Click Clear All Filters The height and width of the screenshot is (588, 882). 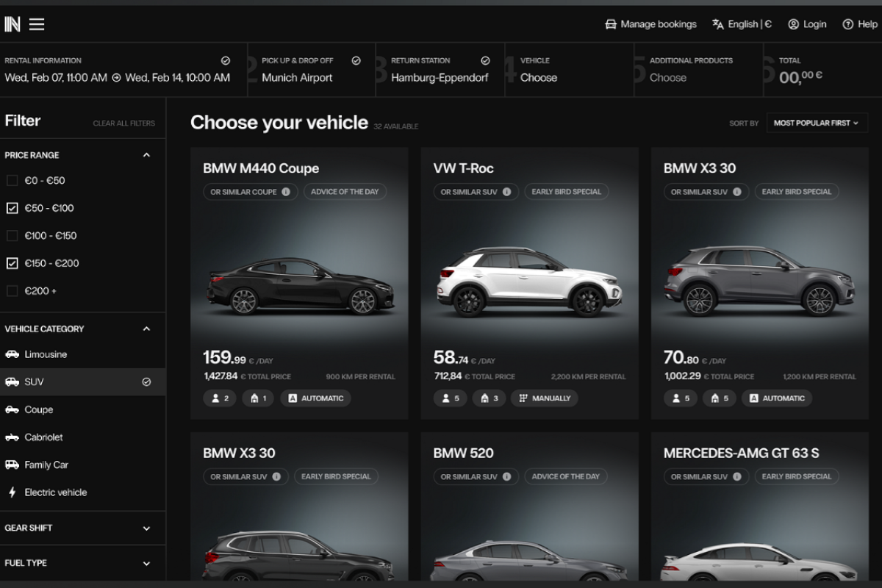(x=123, y=123)
